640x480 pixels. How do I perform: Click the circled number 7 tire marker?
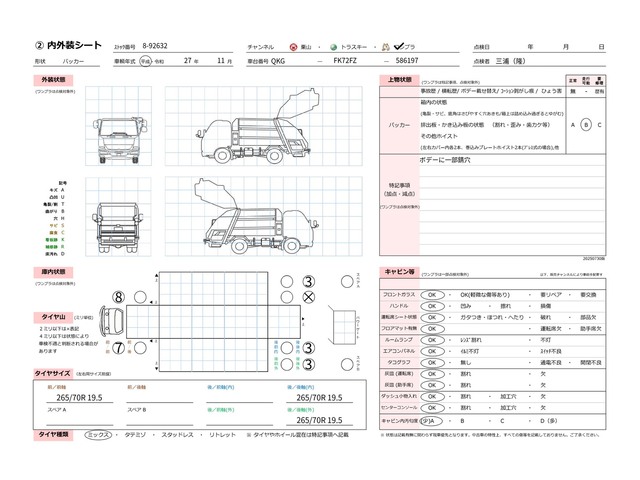pos(117,348)
